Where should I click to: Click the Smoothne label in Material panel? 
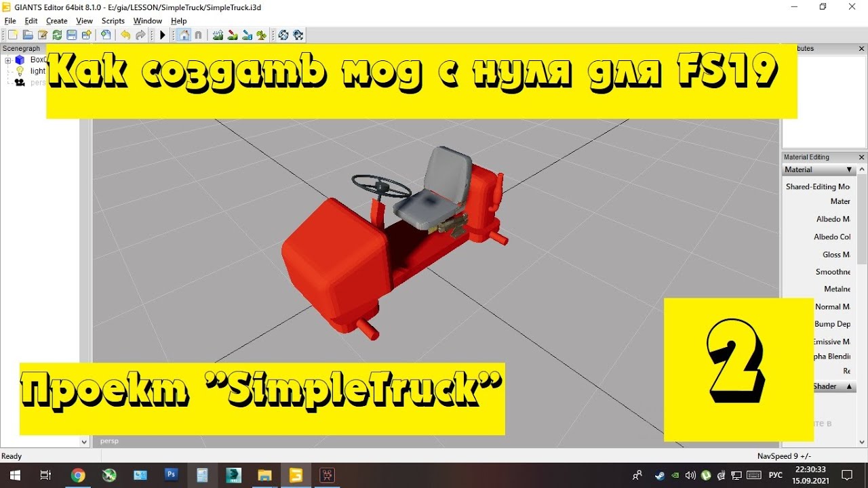pyautogui.click(x=833, y=272)
